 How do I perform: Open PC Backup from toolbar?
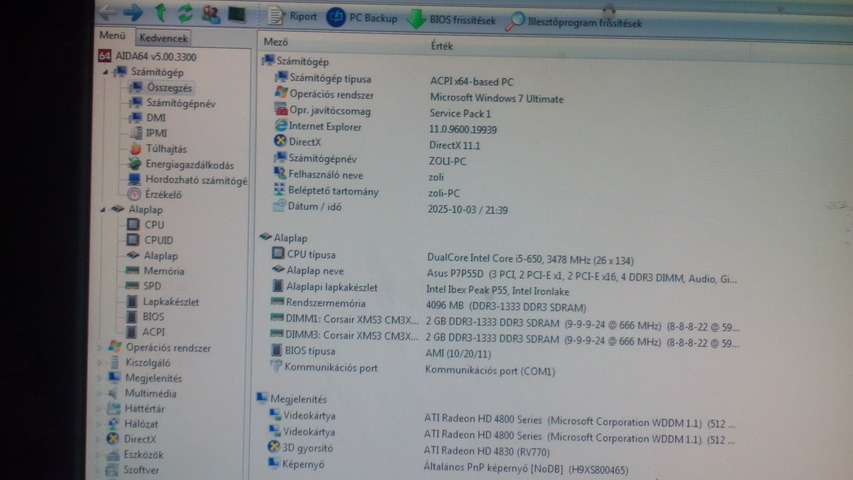pyautogui.click(x=362, y=17)
